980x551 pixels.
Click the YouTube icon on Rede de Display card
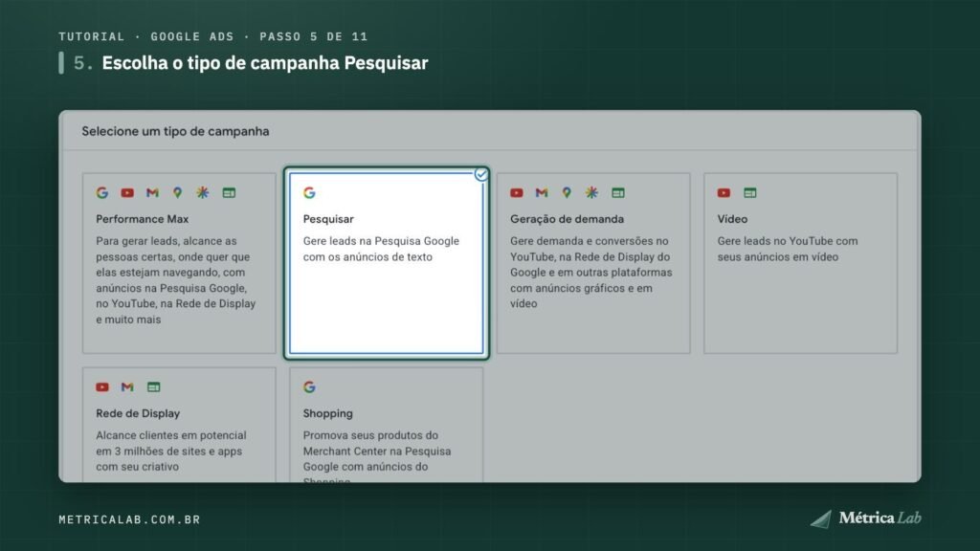click(102, 387)
